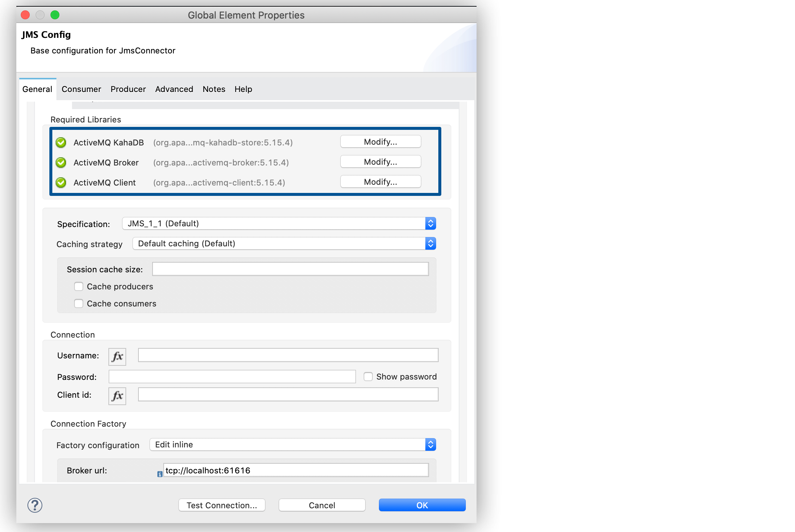
Task: Click the green status icon beside ActiveMQ KahaDB
Action: [x=60, y=142]
